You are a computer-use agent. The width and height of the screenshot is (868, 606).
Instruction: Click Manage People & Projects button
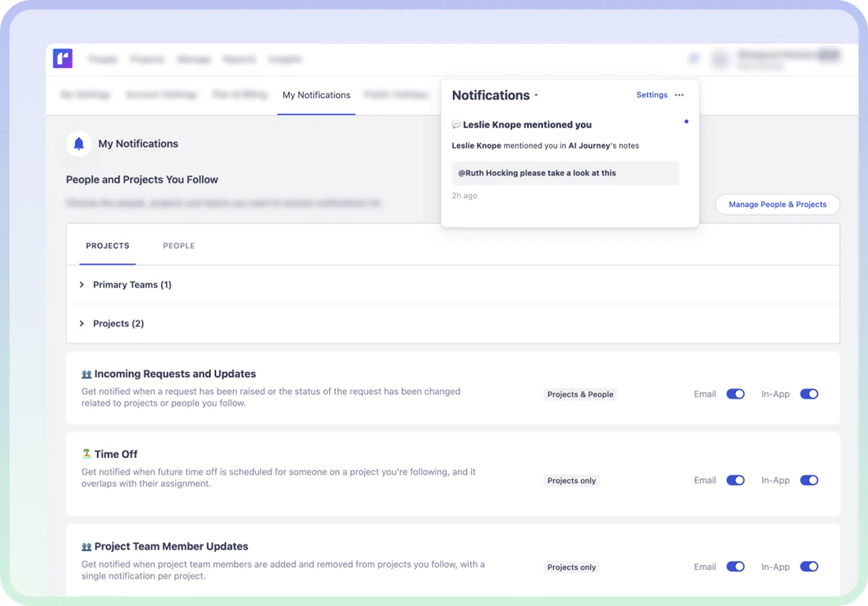(x=778, y=204)
